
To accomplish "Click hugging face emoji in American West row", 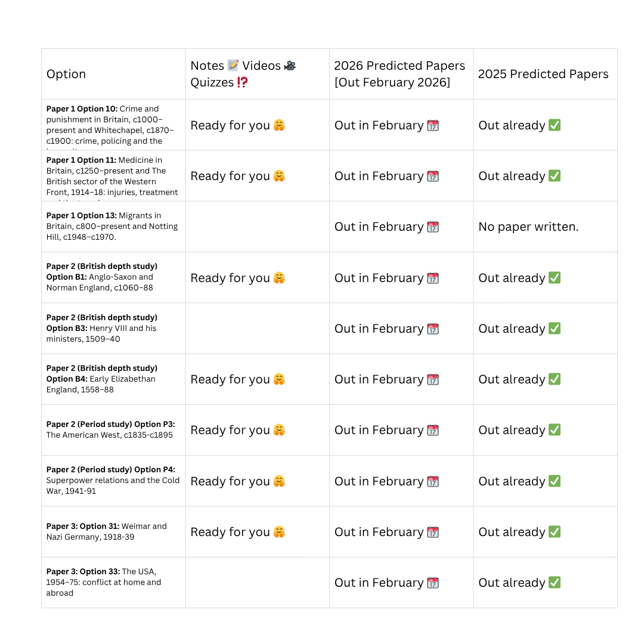I will click(x=278, y=430).
